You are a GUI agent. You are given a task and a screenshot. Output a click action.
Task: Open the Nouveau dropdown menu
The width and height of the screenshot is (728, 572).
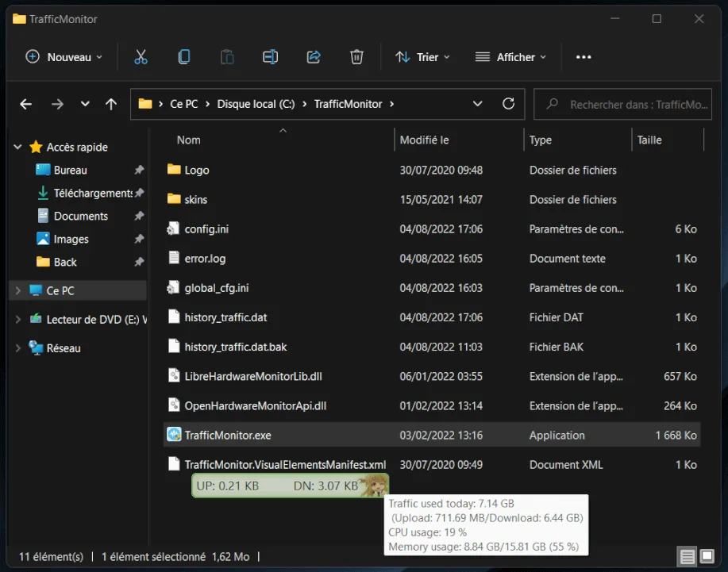point(64,57)
